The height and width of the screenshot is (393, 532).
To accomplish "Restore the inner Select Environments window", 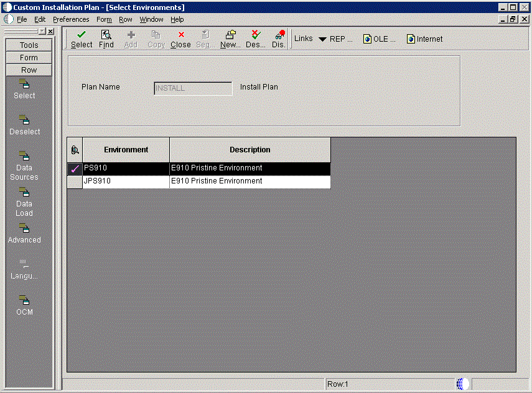I will coord(513,19).
